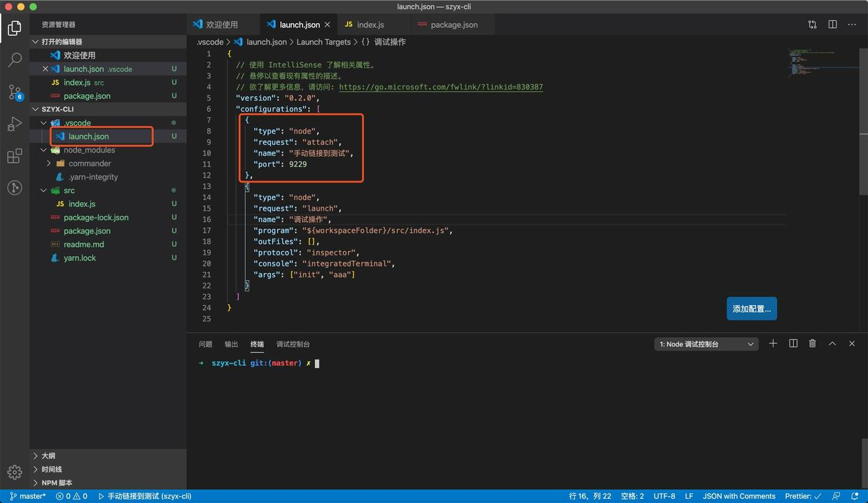Collapse the .vscode folder

click(44, 122)
